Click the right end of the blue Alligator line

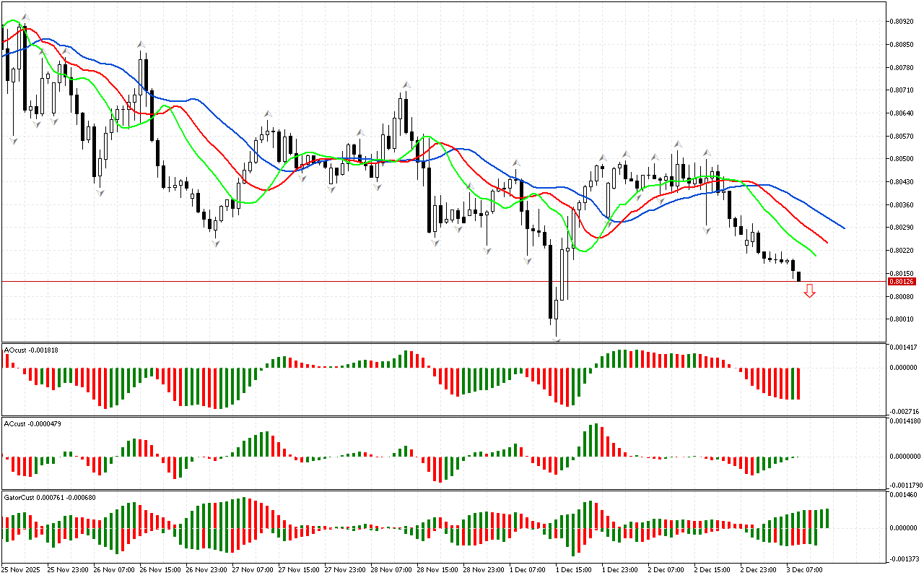(x=844, y=228)
